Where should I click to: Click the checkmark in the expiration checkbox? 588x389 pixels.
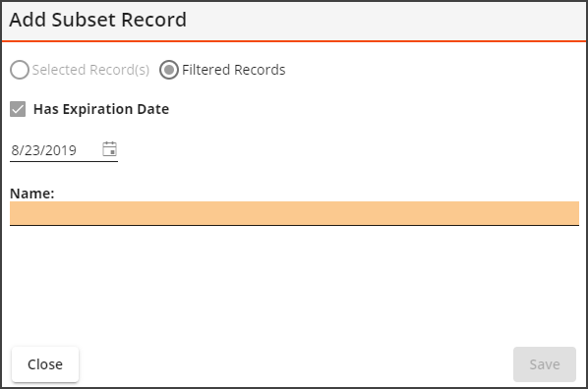(x=18, y=109)
